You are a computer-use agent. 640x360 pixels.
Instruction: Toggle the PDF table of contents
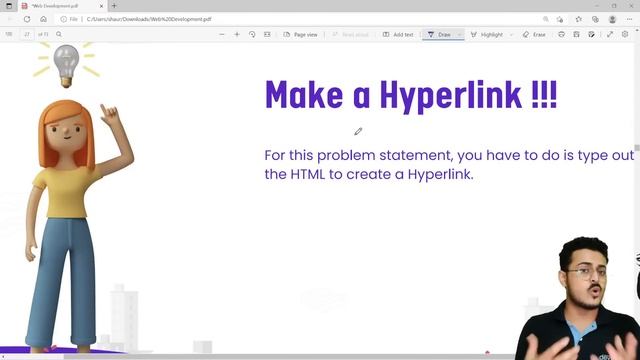coord(9,35)
